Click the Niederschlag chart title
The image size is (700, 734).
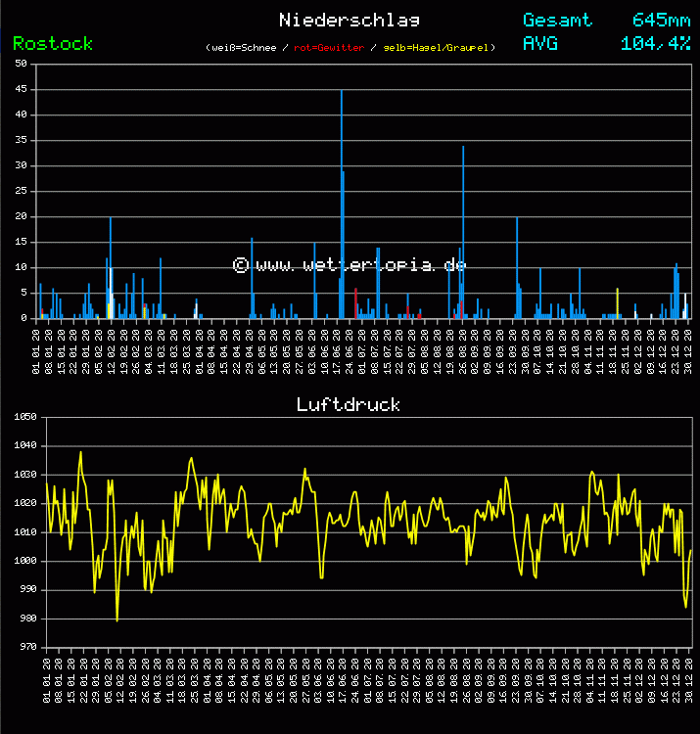pyautogui.click(x=350, y=20)
